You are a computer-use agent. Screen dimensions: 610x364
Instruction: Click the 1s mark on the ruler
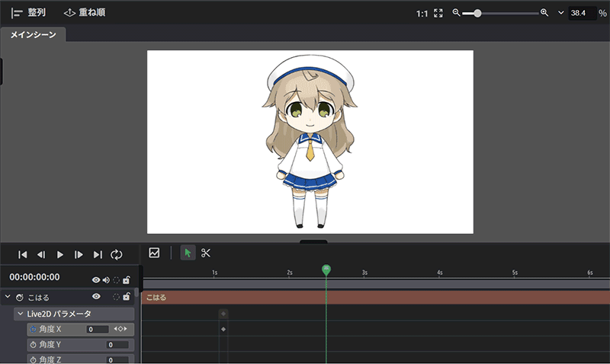(214, 273)
